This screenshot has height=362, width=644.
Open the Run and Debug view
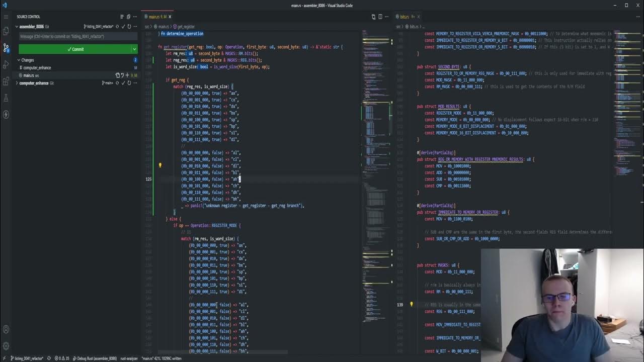[x=6, y=64]
